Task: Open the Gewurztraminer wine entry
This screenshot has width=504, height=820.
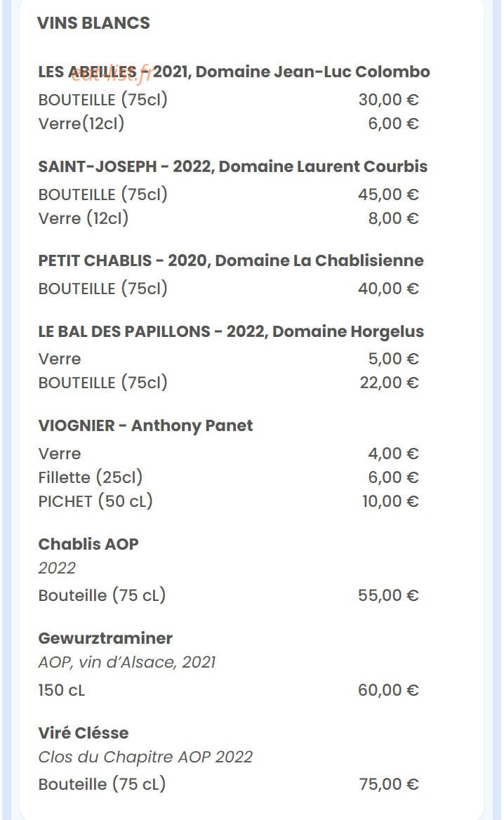Action: tap(105, 638)
